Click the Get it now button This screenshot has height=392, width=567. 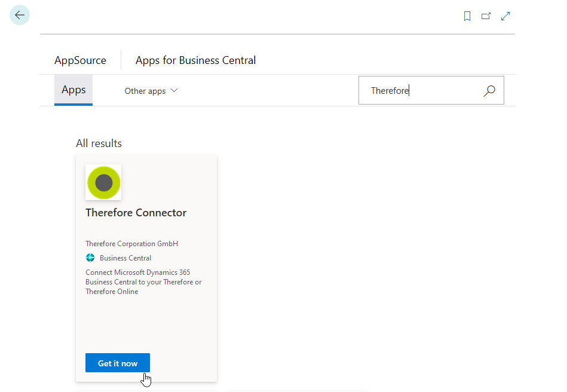tap(118, 363)
